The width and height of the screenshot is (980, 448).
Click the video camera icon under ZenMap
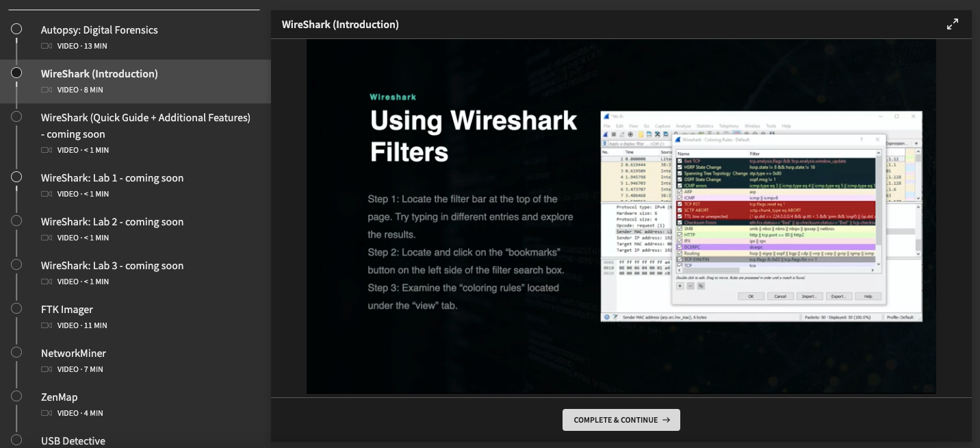click(x=47, y=413)
